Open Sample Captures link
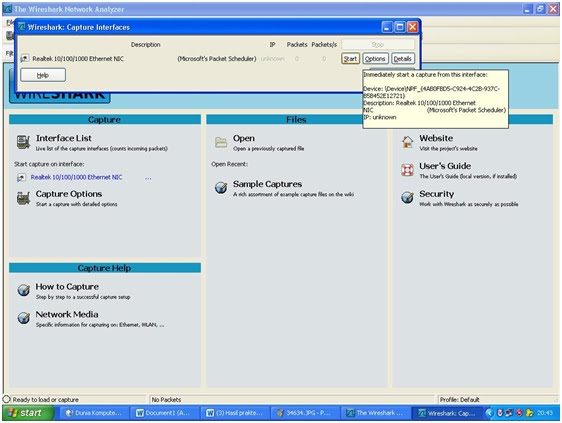Screen dimensions: 562x423 (x=267, y=184)
